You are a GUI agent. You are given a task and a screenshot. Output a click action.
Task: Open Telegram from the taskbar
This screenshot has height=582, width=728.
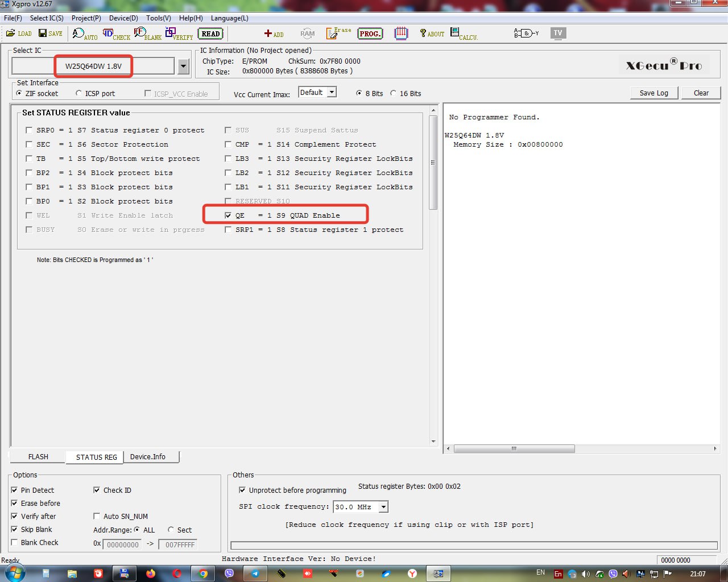click(x=255, y=573)
